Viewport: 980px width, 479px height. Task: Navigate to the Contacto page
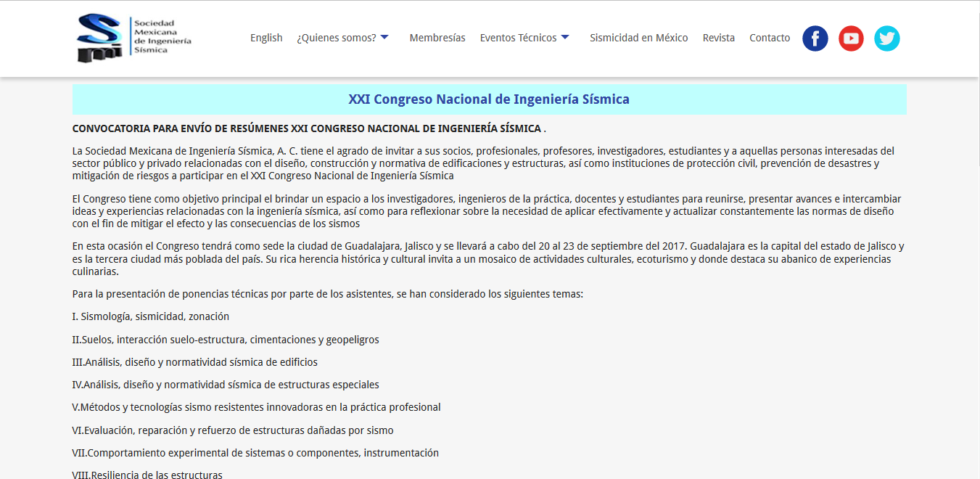point(770,38)
